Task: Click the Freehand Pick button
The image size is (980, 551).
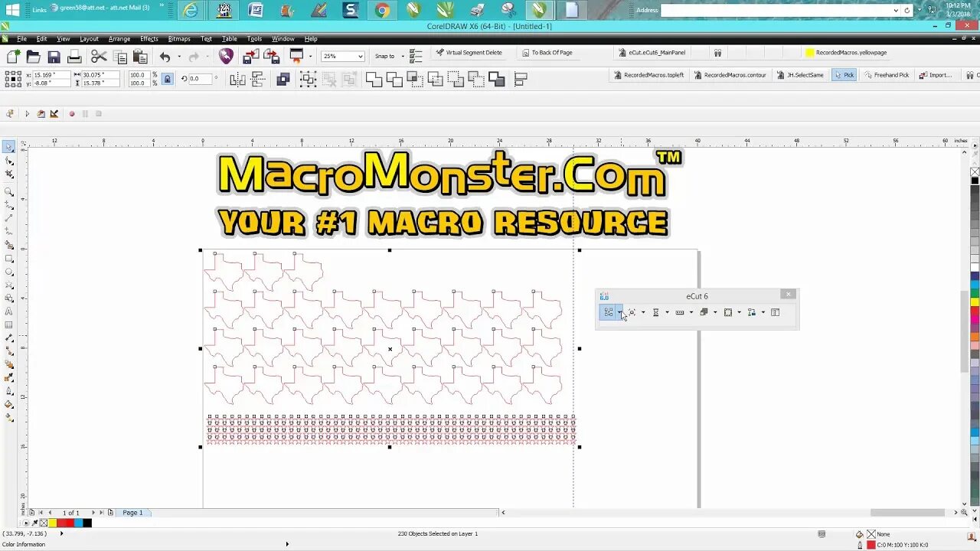Action: click(887, 75)
